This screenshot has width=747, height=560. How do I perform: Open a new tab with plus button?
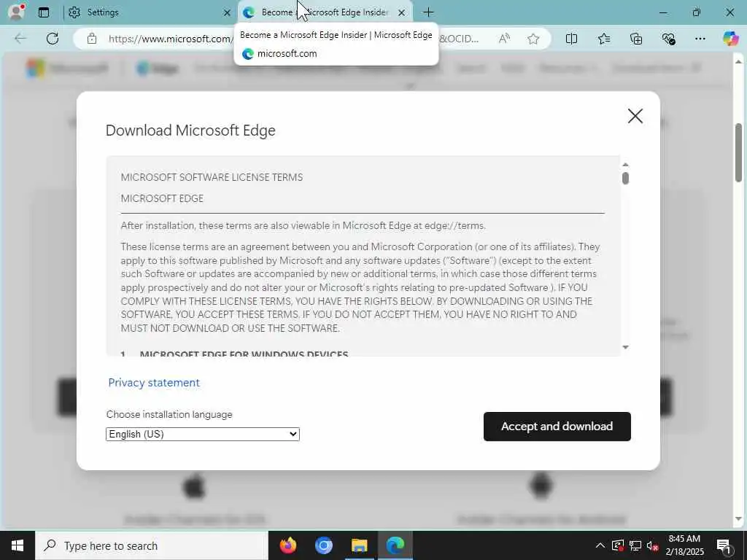pyautogui.click(x=428, y=12)
